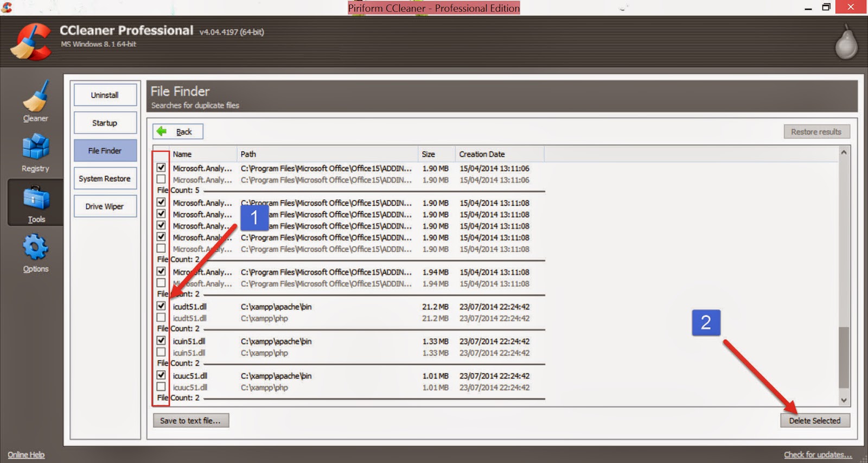Click the Piriform pear icon in the header
This screenshot has width=868, height=463.
pyautogui.click(x=846, y=41)
